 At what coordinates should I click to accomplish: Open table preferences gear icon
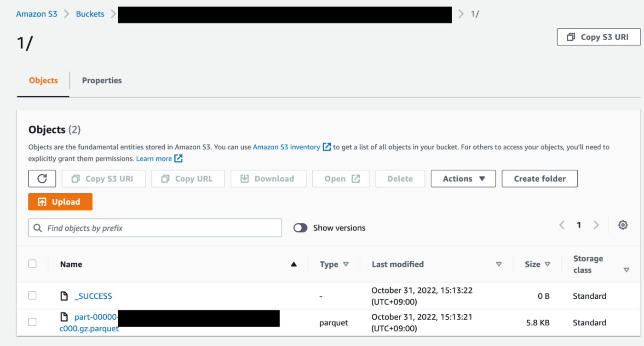(623, 225)
